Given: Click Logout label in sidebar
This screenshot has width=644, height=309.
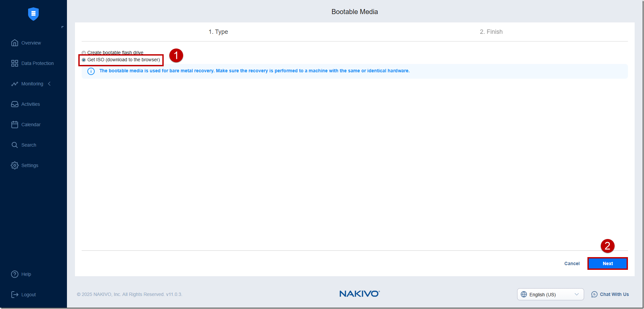Looking at the screenshot, I should coord(28,295).
